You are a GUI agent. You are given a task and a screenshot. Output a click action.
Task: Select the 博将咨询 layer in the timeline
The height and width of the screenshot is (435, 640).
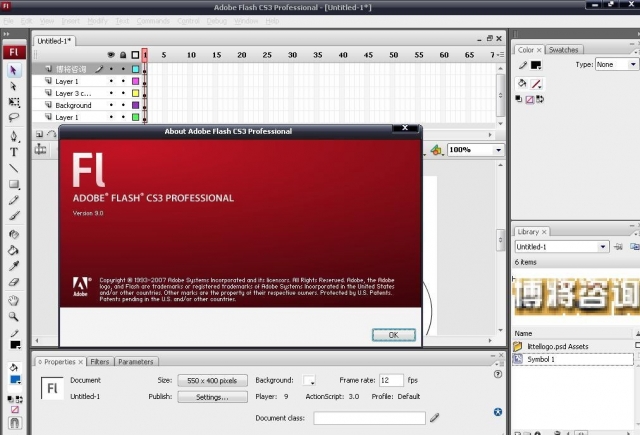(71, 69)
